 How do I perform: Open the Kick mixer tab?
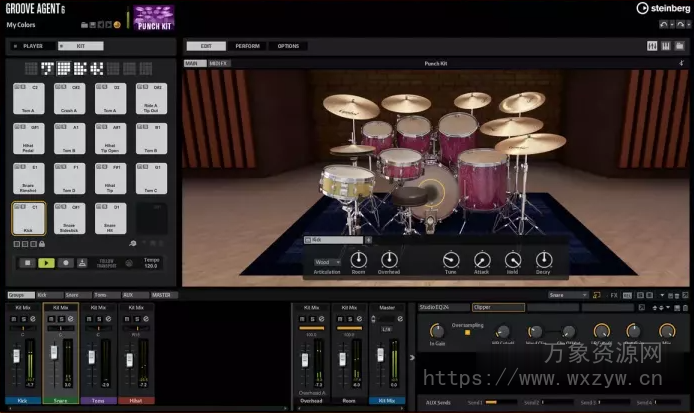pos(49,295)
